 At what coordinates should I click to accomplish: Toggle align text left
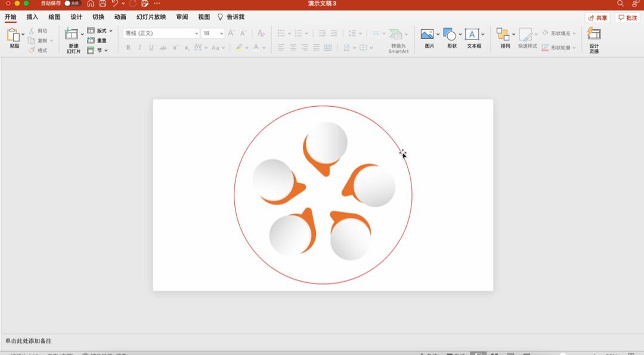point(281,48)
